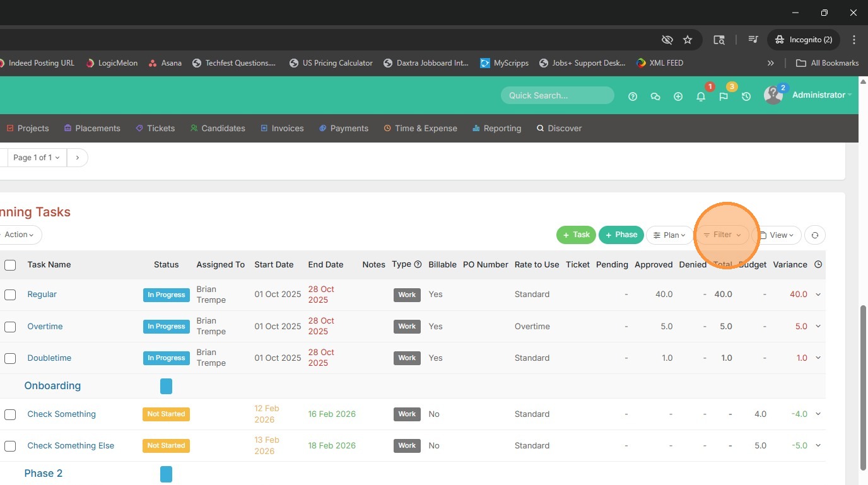868x485 pixels.
Task: Open the Plan dropdown
Action: pos(669,235)
